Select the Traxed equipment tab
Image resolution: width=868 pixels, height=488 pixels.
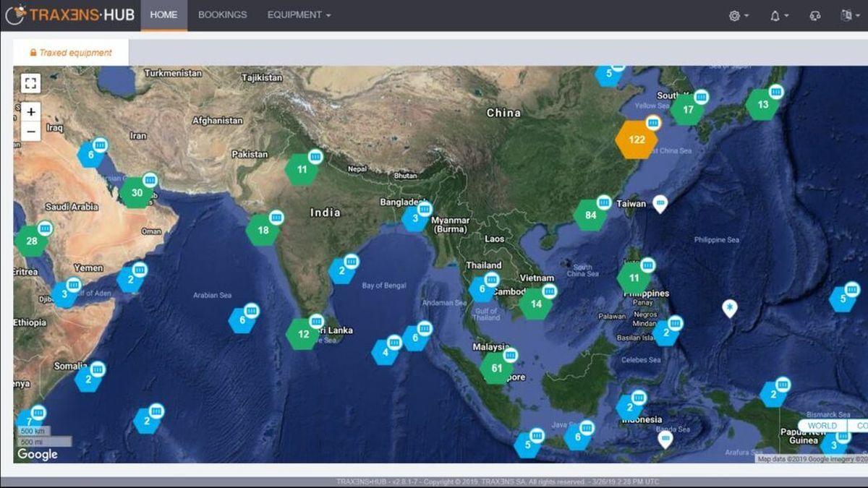[71, 53]
